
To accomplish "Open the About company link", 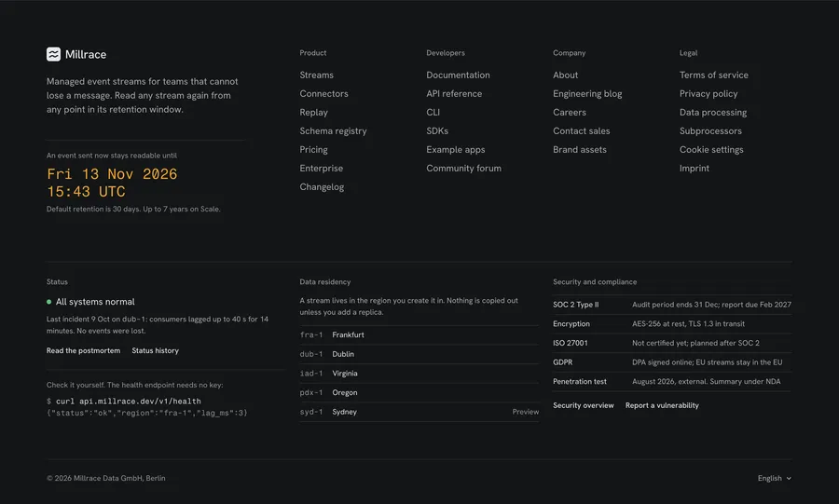I will 565,75.
